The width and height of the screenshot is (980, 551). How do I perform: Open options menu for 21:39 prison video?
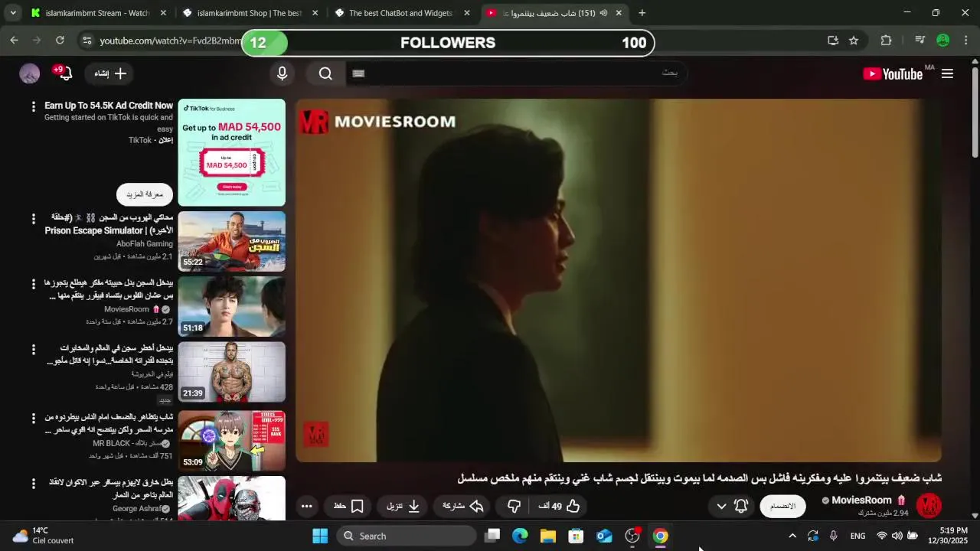(x=33, y=350)
